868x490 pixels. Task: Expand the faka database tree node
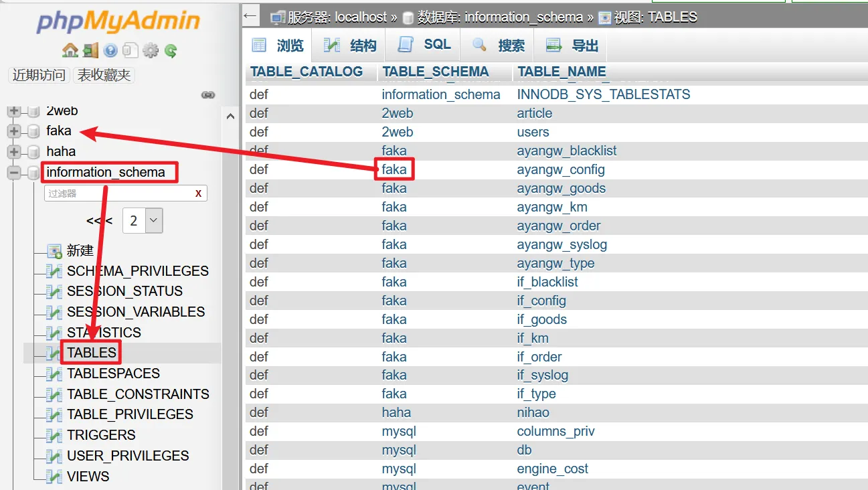click(x=14, y=131)
